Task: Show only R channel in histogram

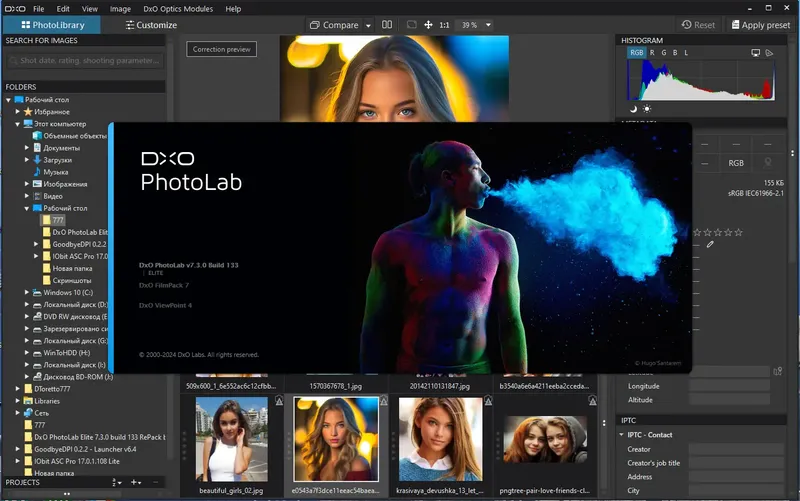Action: (x=652, y=53)
